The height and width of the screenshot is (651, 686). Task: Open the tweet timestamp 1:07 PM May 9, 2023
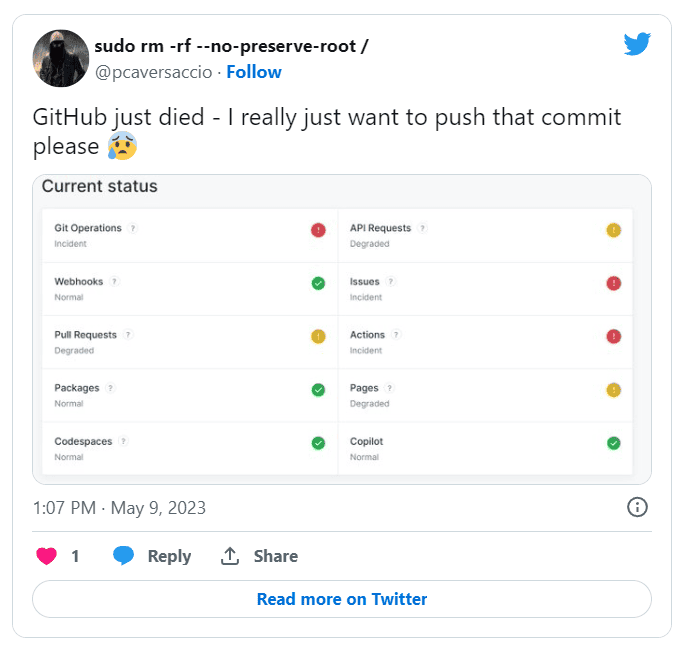(119, 508)
